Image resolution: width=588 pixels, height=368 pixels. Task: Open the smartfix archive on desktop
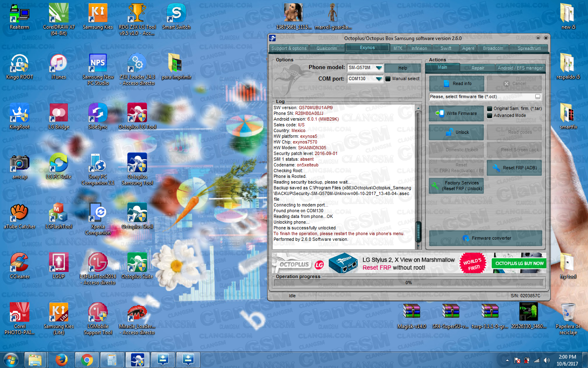point(568,116)
